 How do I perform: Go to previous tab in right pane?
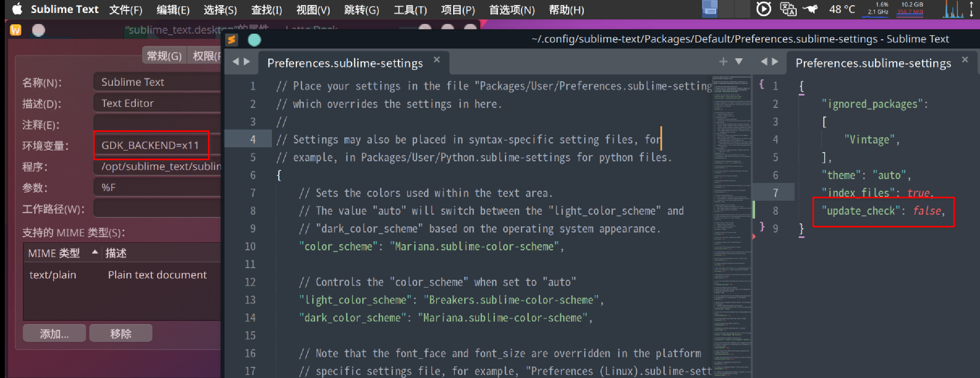764,62
